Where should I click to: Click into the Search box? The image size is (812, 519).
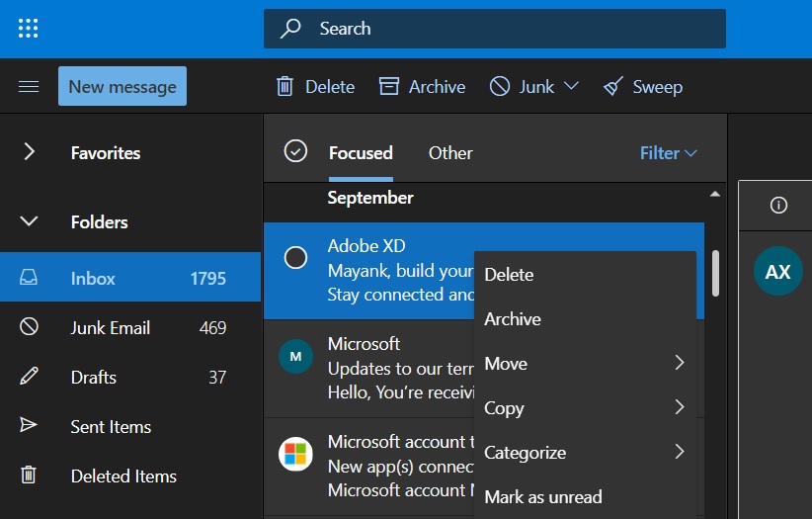[x=494, y=29]
